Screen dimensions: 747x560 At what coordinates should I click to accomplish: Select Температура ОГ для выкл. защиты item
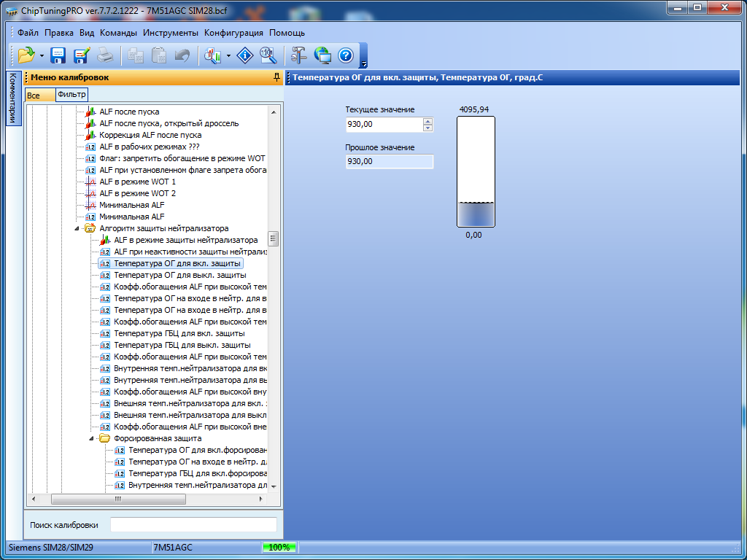(179, 275)
